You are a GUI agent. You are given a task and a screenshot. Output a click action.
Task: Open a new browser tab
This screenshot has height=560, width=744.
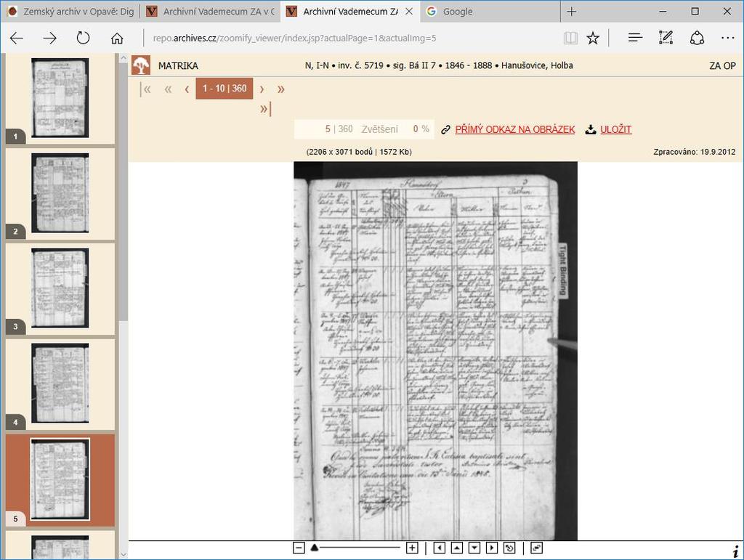571,12
